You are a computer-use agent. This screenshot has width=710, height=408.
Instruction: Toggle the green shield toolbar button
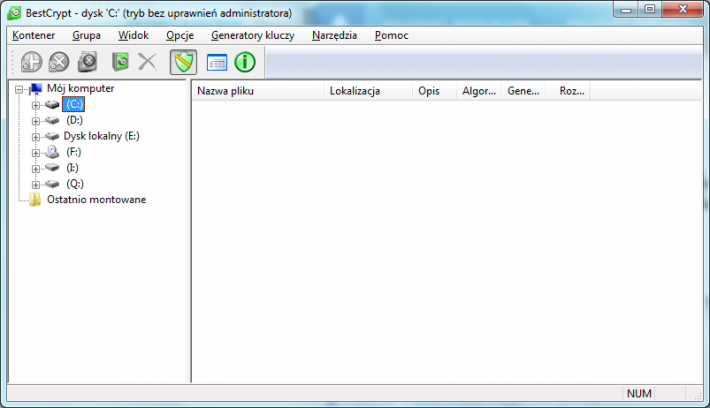coord(183,62)
